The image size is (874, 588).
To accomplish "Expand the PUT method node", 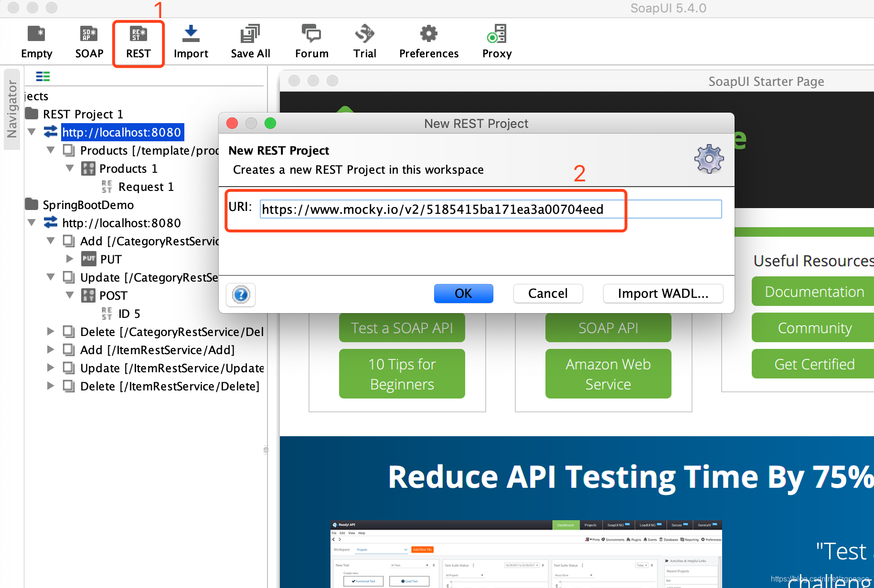I will pyautogui.click(x=70, y=259).
